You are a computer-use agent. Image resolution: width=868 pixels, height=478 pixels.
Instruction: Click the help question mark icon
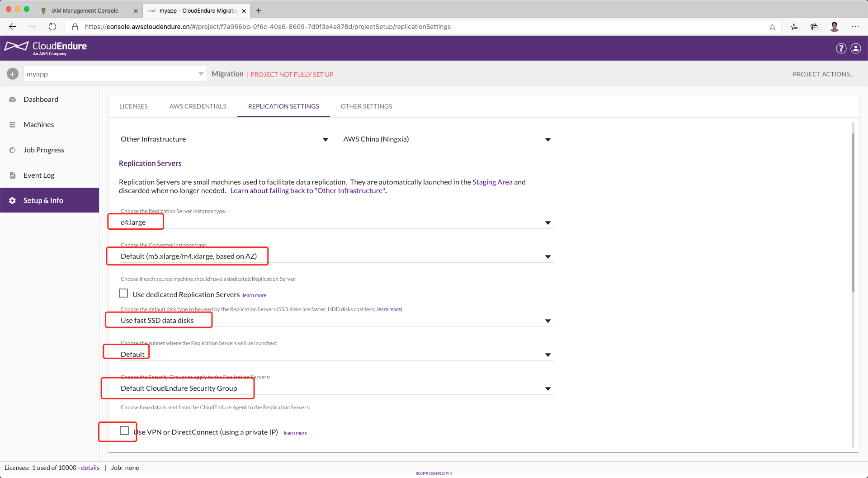(841, 48)
